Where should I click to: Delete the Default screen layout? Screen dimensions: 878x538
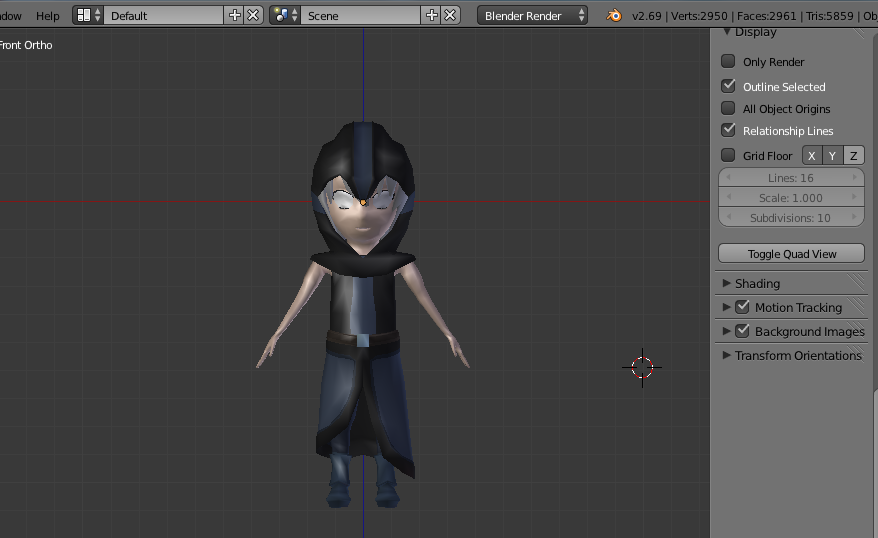tap(253, 16)
